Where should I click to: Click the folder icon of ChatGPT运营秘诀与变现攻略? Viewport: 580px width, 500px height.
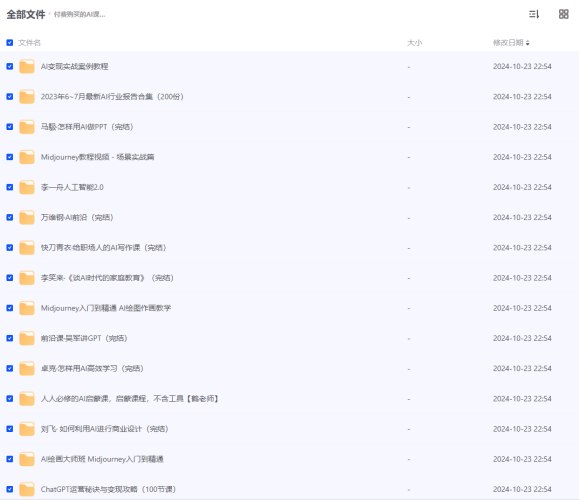tap(27, 489)
